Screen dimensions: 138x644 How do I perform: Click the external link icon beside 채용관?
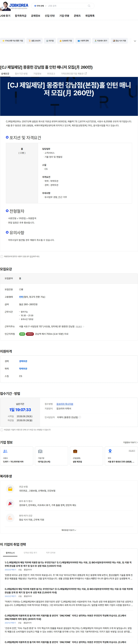click(86, 74)
